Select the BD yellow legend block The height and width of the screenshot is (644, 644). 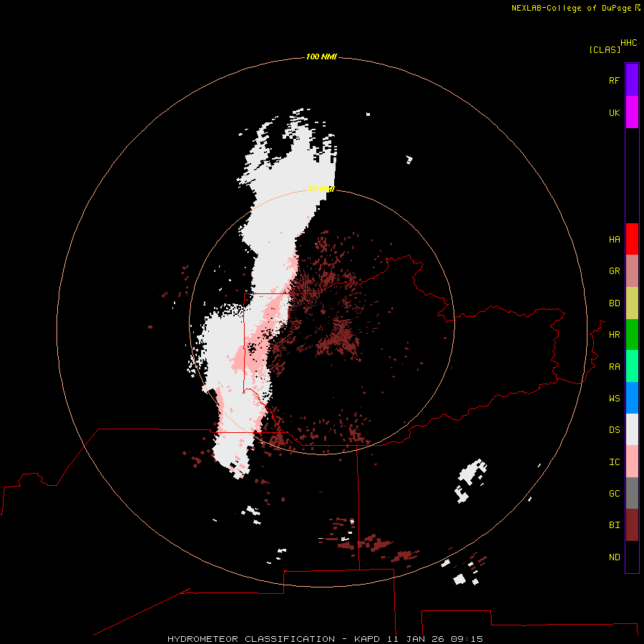pyautogui.click(x=632, y=303)
